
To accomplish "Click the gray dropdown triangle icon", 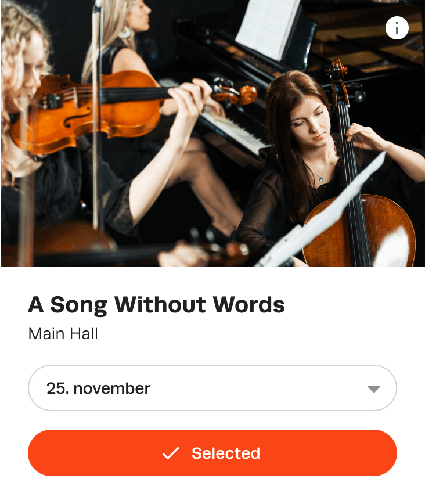I will coord(373,389).
